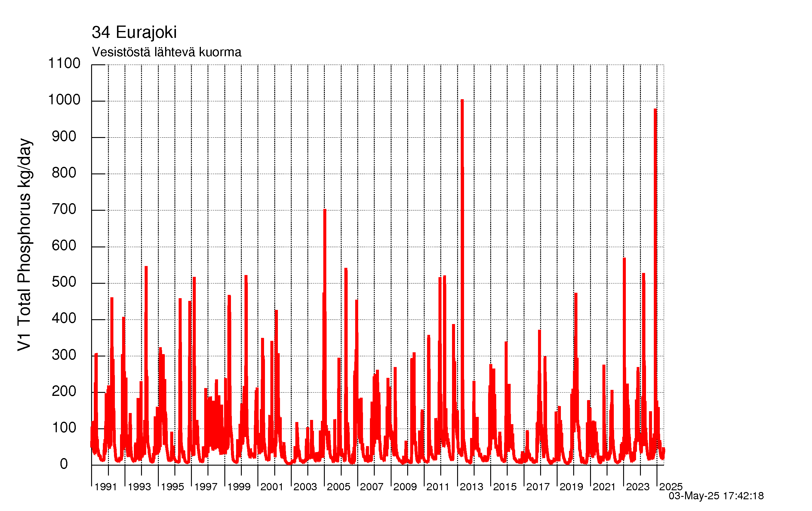Click the y-axis value 900
The image size is (812, 511).
[64, 136]
